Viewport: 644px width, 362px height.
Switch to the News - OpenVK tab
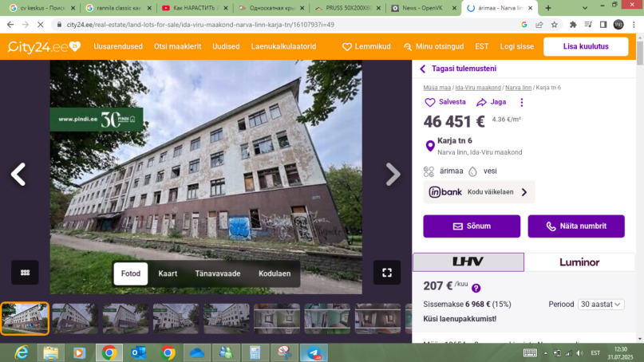[x=424, y=8]
